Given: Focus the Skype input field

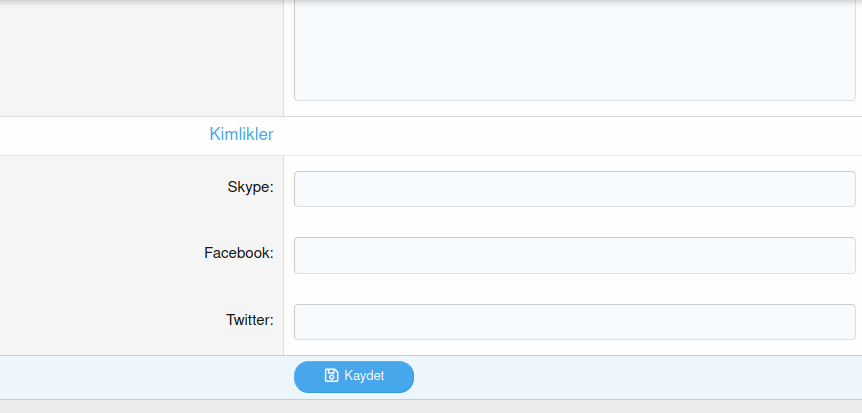Looking at the screenshot, I should click(x=574, y=189).
